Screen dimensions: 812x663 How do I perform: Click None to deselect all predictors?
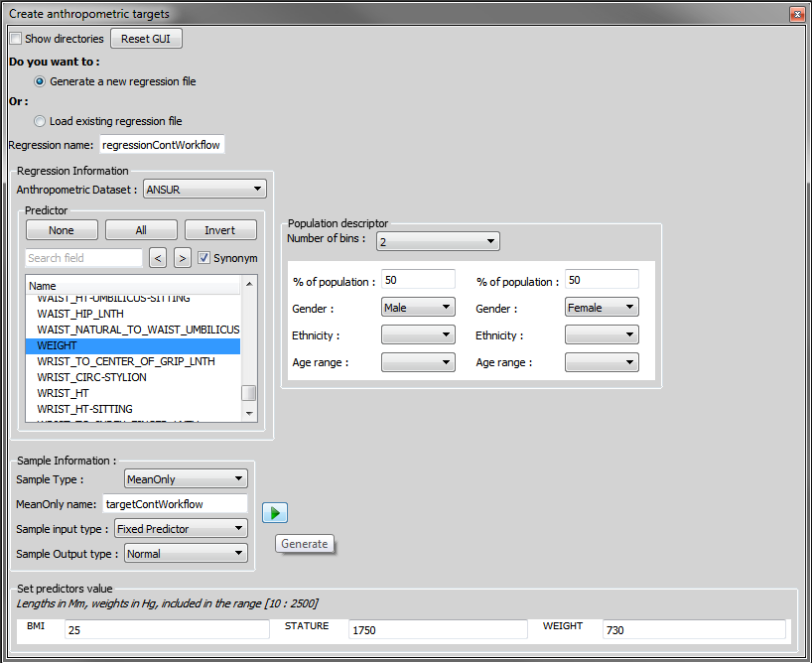coord(62,230)
